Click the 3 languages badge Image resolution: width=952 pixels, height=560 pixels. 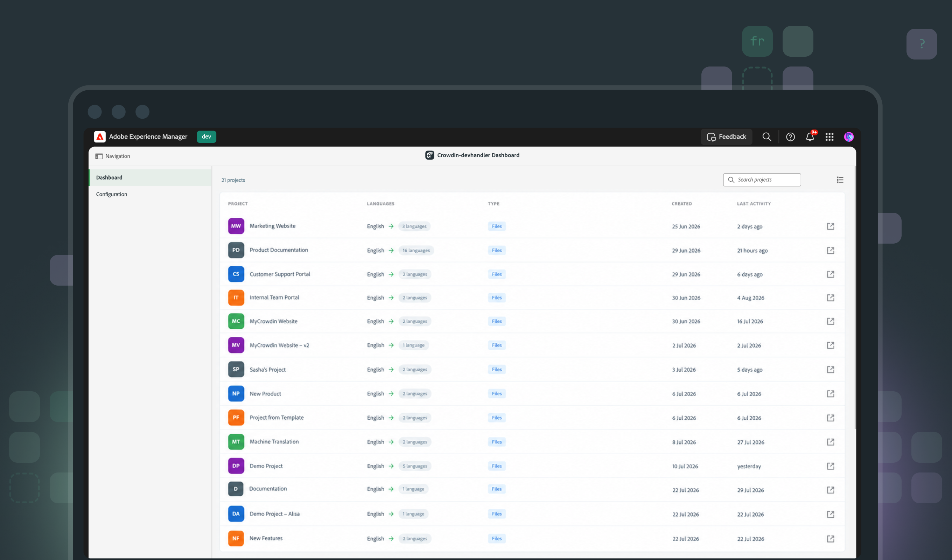[x=414, y=226]
